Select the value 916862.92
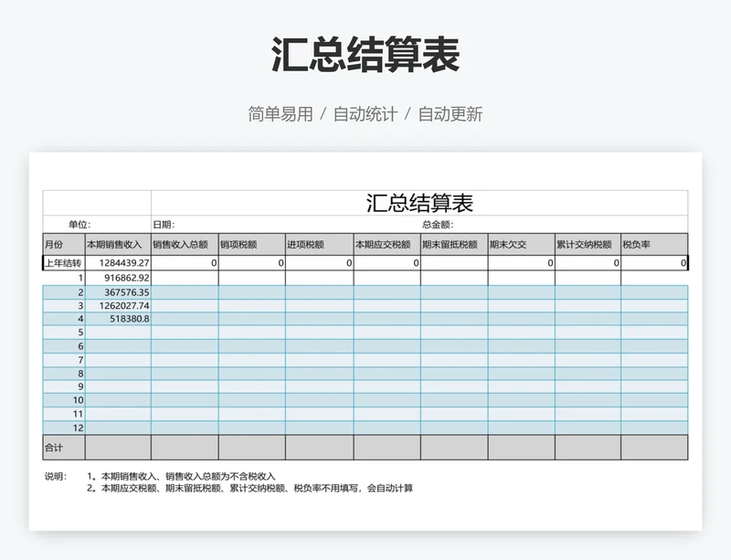Viewport: 731px width, 560px height. point(127,278)
